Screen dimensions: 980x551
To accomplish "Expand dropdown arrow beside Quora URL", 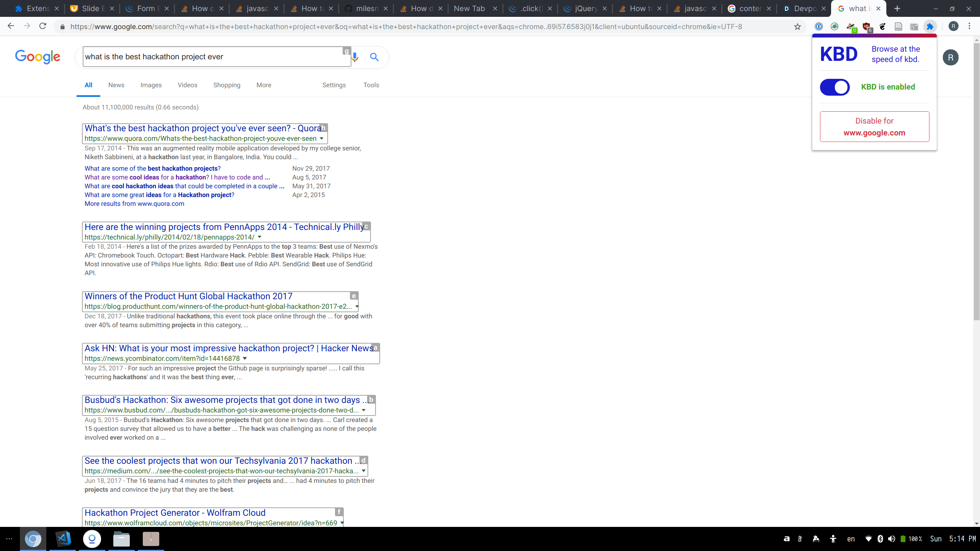I will 322,139.
